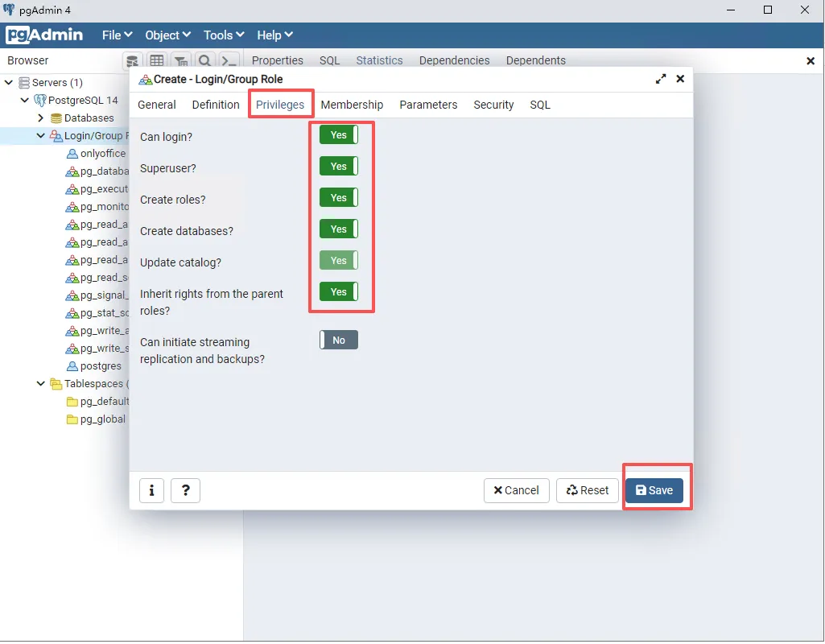
Task: Click the question mark help button
Action: [x=186, y=491]
